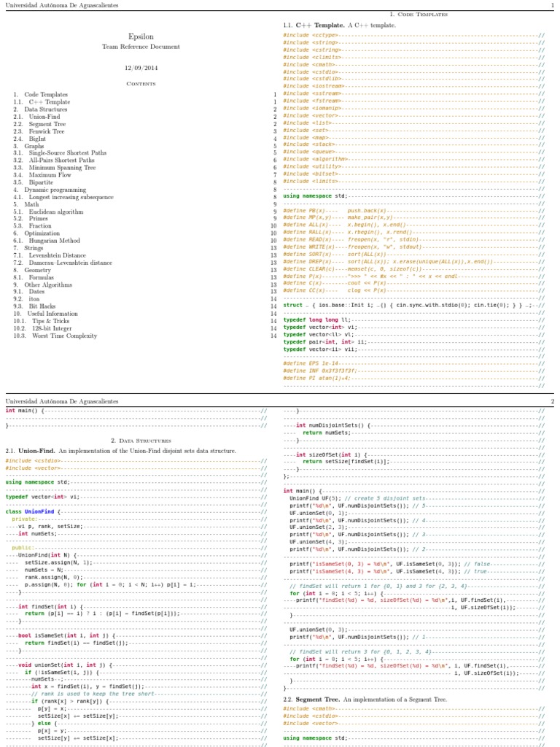The image size is (560, 747).
Task: Select '6. Optimization' in the contents
Action: point(36,233)
